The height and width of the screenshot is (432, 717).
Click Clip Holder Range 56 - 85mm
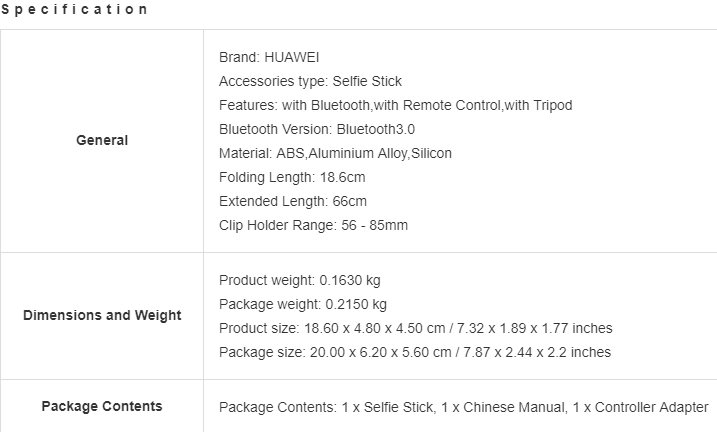(x=313, y=225)
